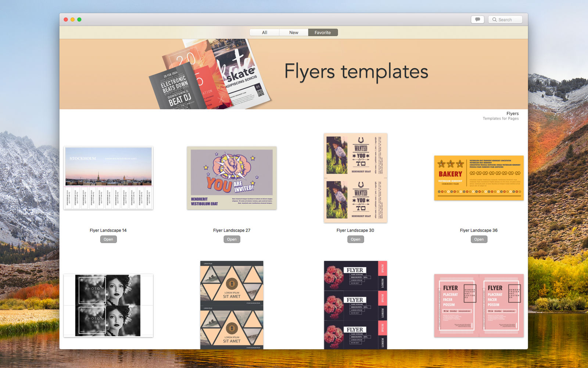Click the green full-screen window button

[79, 20]
